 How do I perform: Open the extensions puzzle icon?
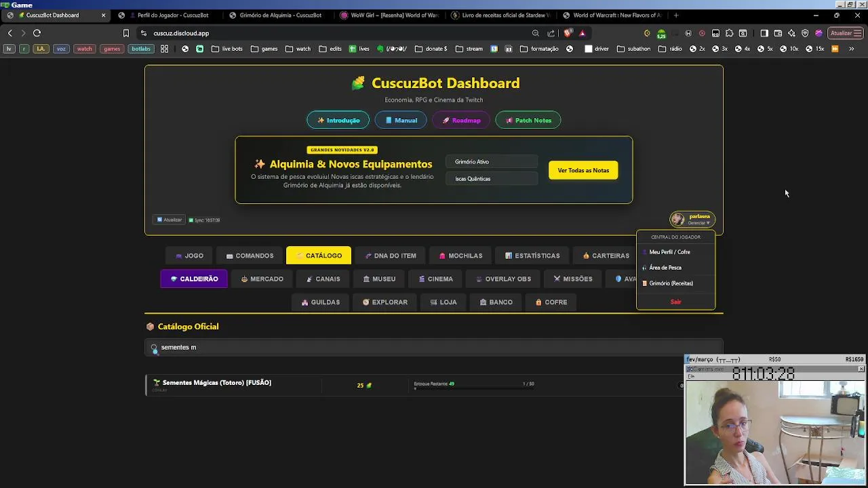(x=729, y=33)
